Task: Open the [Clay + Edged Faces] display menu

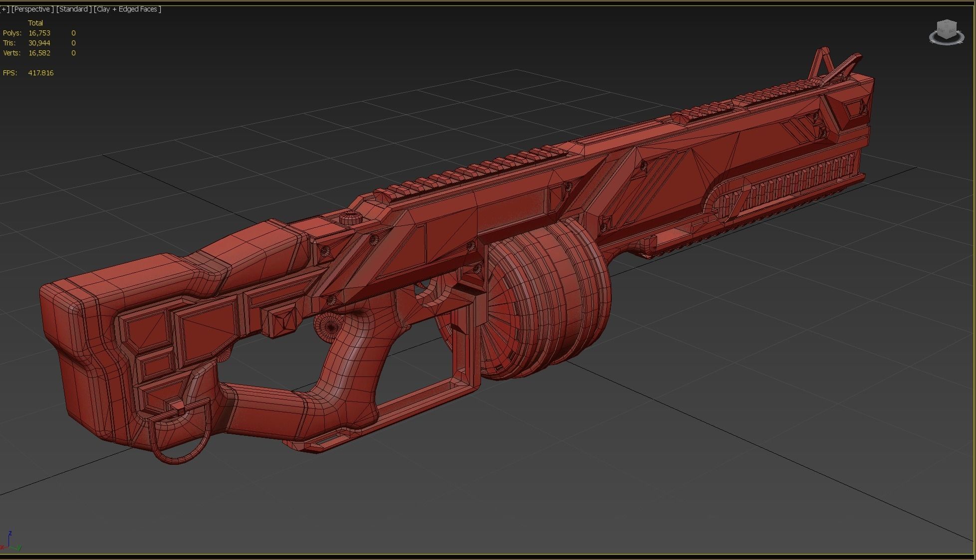Action: (128, 9)
